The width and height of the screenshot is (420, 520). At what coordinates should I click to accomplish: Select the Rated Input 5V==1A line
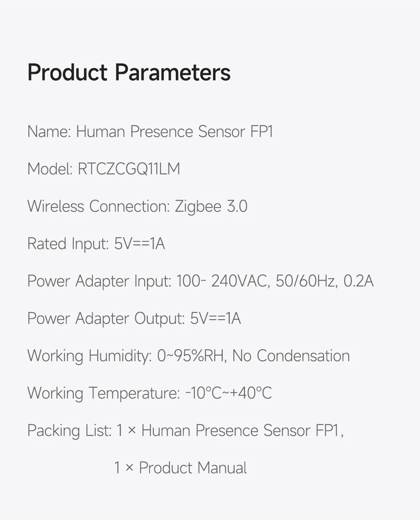coord(96,244)
